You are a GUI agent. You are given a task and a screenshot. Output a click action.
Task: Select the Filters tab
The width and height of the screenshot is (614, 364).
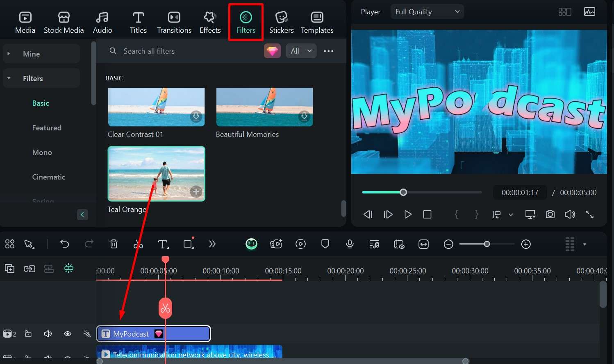coord(246,23)
